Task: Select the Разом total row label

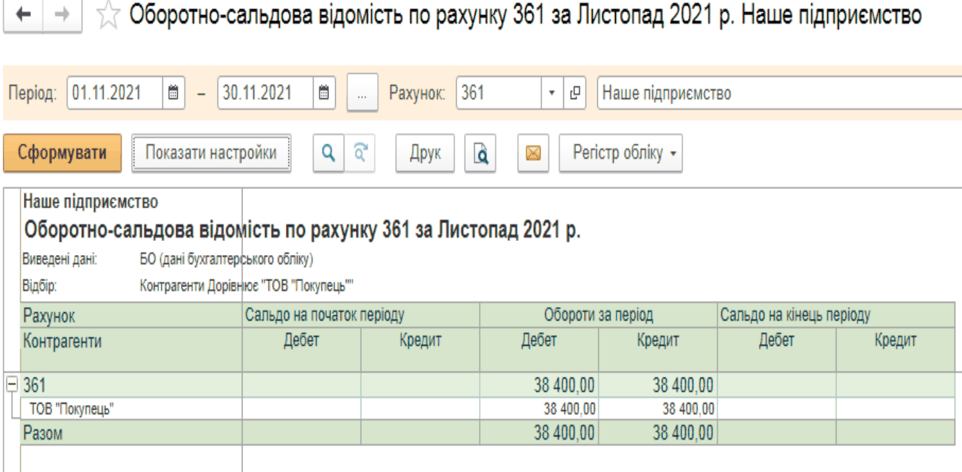Action: pyautogui.click(x=43, y=433)
